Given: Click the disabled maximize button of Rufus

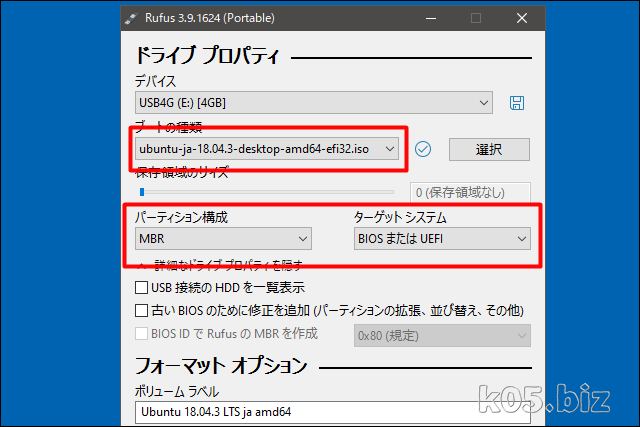Looking at the screenshot, I should pos(476,18).
